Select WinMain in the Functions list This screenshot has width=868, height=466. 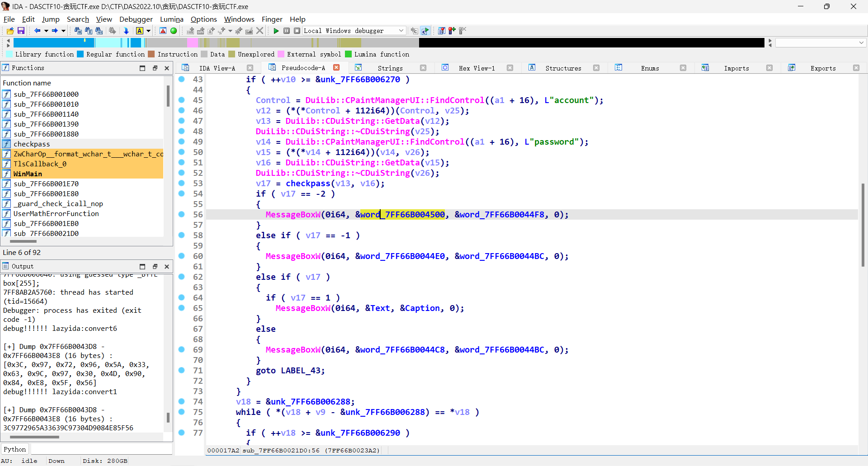pos(82,174)
